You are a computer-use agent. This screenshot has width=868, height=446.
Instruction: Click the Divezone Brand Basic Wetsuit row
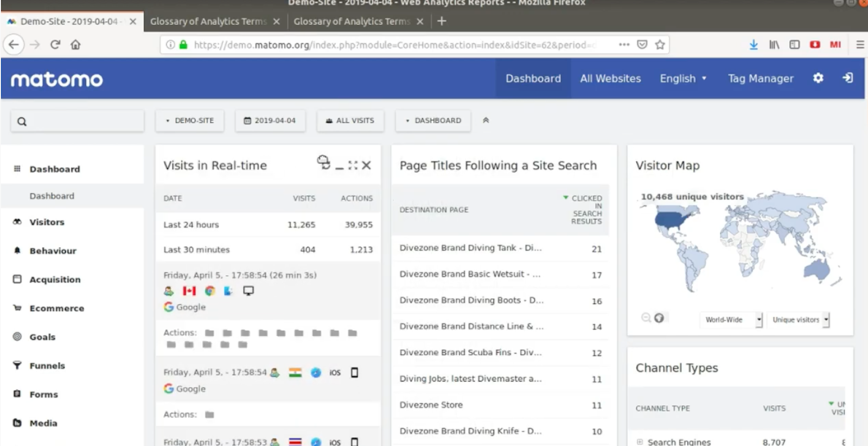click(500, 275)
